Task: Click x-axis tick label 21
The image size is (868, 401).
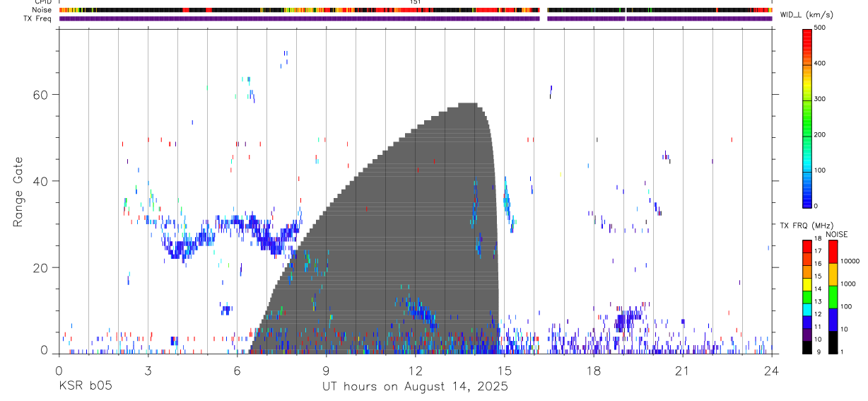Action: [682, 370]
